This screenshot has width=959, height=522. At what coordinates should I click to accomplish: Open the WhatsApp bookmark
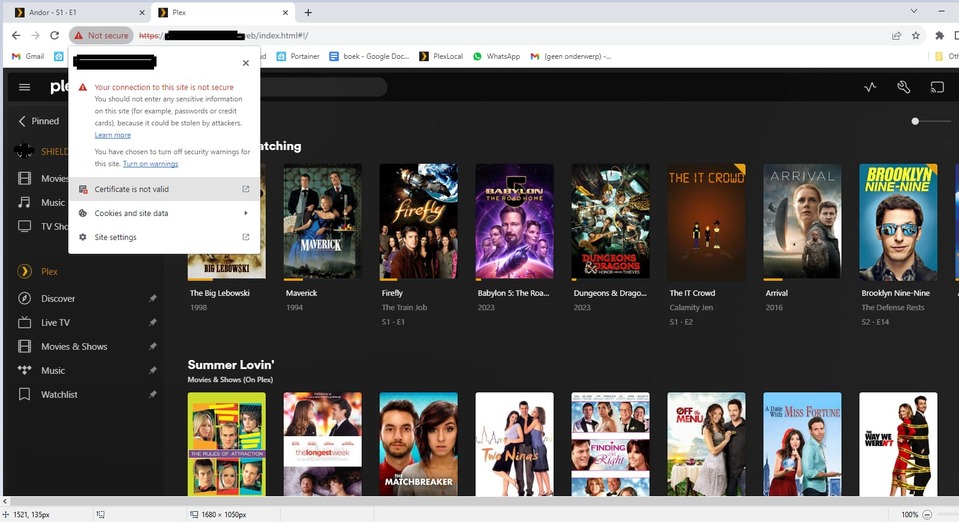point(496,56)
